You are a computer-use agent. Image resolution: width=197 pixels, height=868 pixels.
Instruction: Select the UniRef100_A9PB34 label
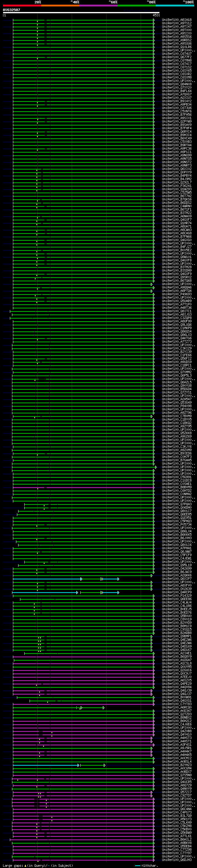point(177,104)
